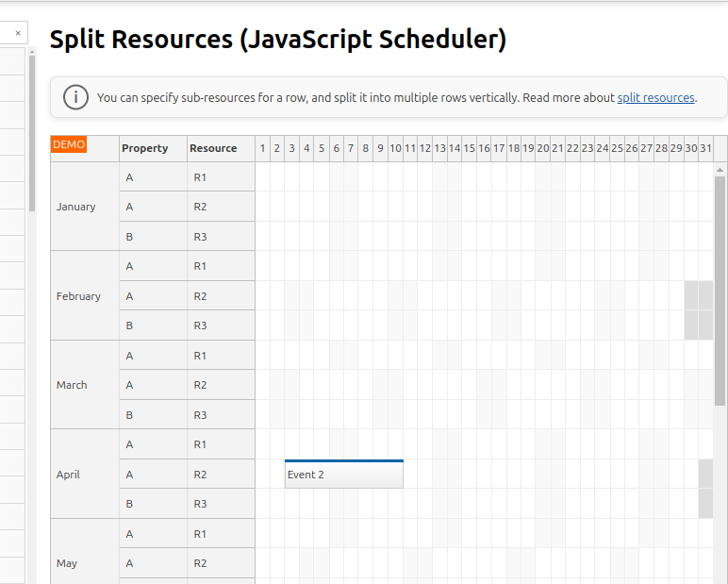Click the info icon in notice box
This screenshot has height=584, width=728.
point(75,97)
